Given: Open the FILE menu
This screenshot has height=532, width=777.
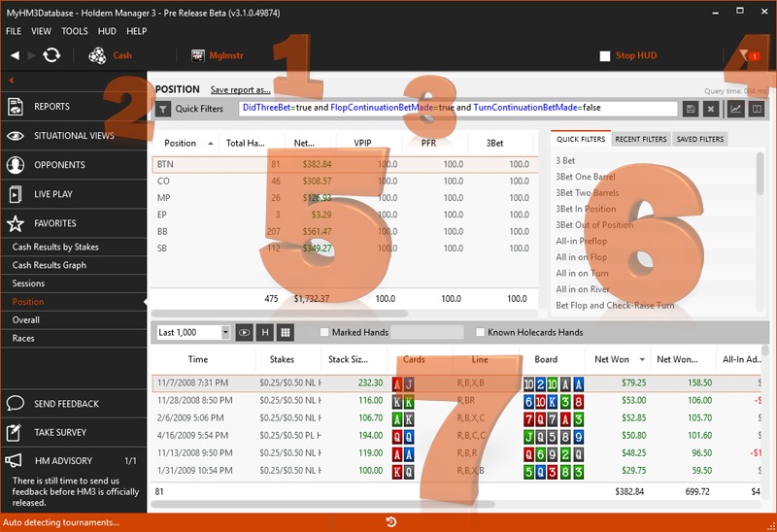Looking at the screenshot, I should tap(14, 31).
